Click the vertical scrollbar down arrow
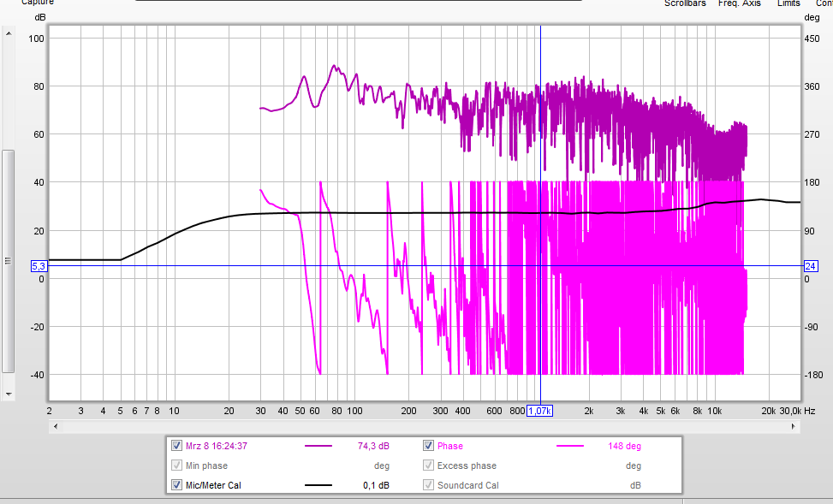833x504 pixels. point(8,394)
